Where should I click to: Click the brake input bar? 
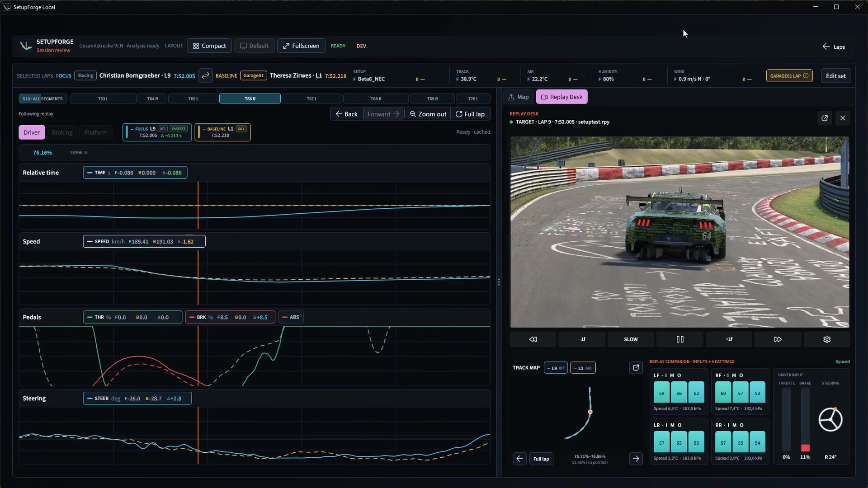pyautogui.click(x=805, y=420)
